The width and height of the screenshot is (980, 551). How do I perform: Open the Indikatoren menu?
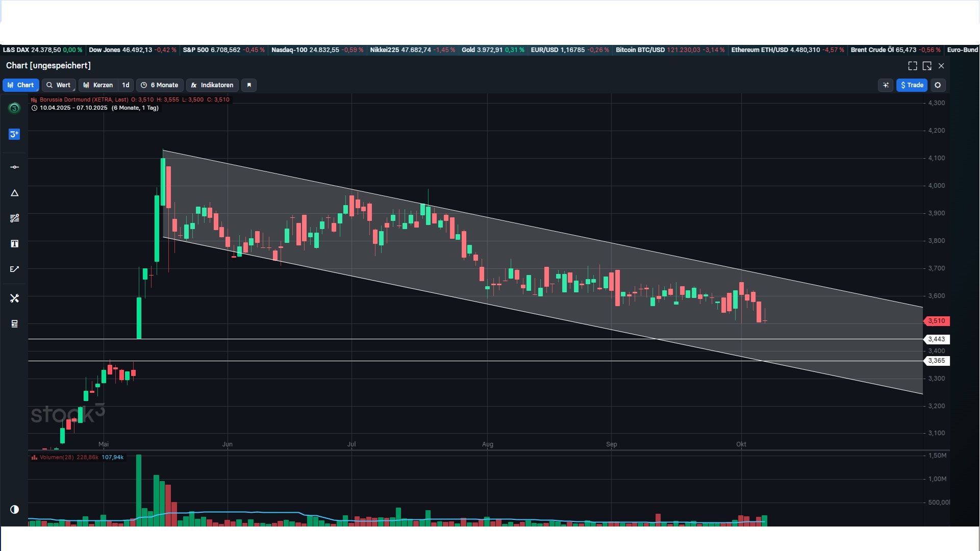click(x=212, y=85)
